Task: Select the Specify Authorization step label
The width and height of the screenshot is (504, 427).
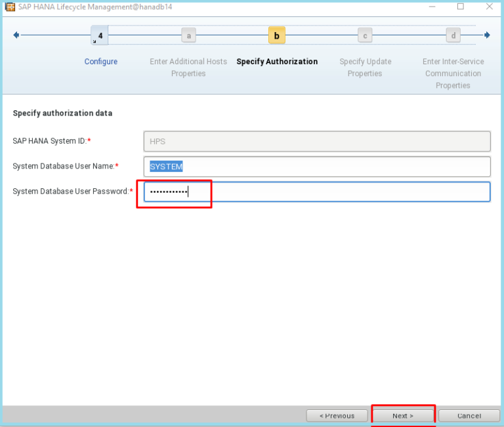Action: pyautogui.click(x=277, y=62)
